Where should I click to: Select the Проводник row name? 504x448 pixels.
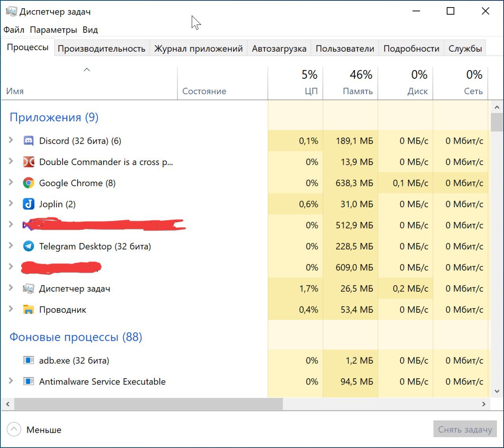[63, 310]
